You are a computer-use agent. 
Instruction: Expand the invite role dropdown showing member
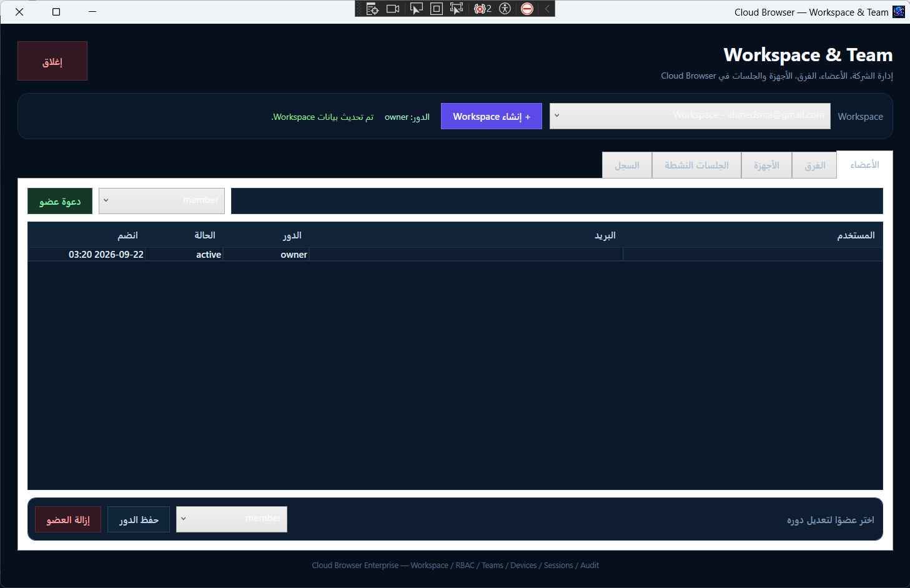[x=162, y=201]
